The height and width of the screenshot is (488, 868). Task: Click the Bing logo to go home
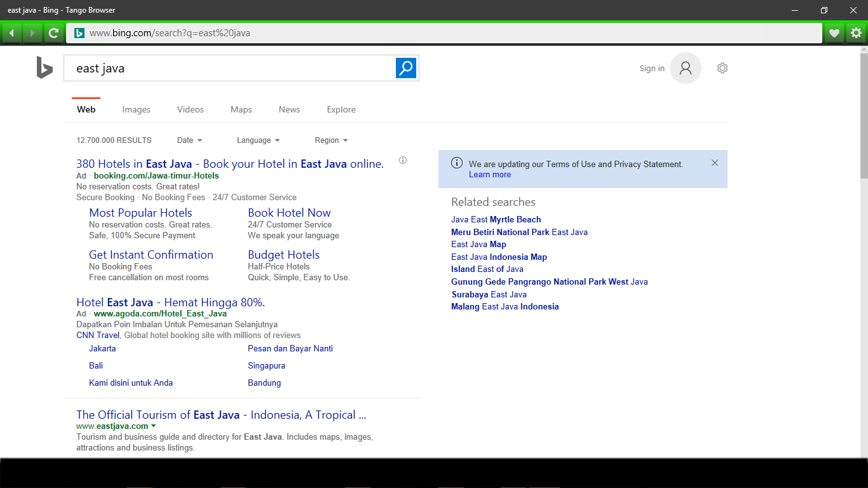tap(44, 68)
